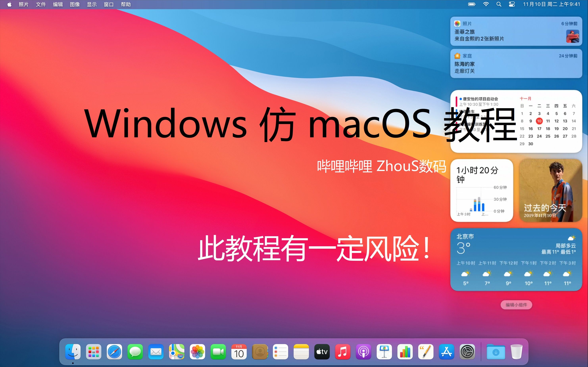
Task: Open the Apple logo menu
Action: [x=9, y=4]
